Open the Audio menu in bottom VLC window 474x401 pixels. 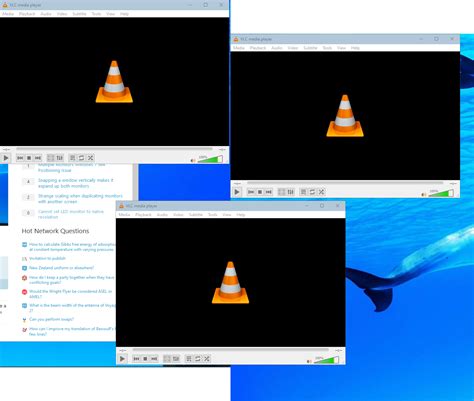(x=162, y=215)
